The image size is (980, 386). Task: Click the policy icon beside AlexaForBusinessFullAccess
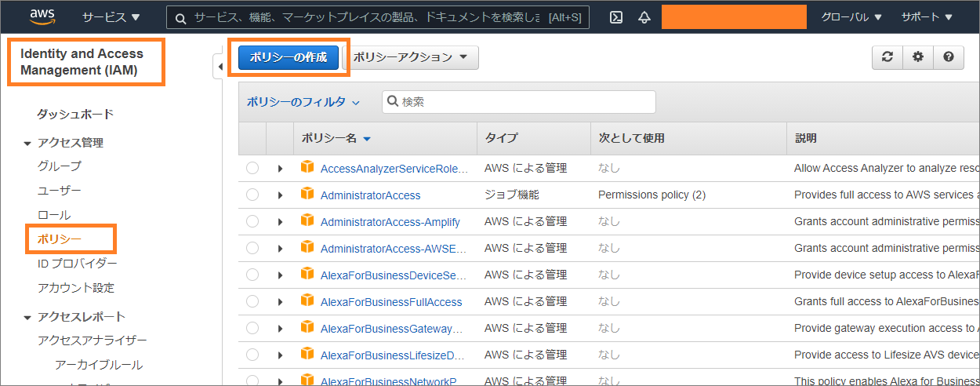coord(307,301)
